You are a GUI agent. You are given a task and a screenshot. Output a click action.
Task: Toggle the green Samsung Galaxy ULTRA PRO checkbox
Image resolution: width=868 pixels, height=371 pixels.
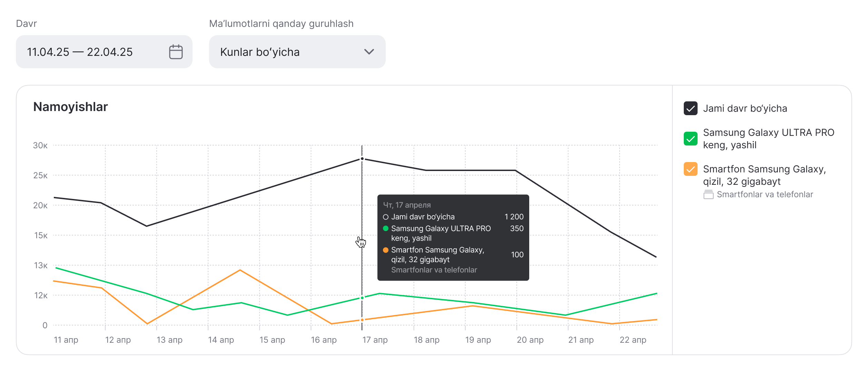691,139
